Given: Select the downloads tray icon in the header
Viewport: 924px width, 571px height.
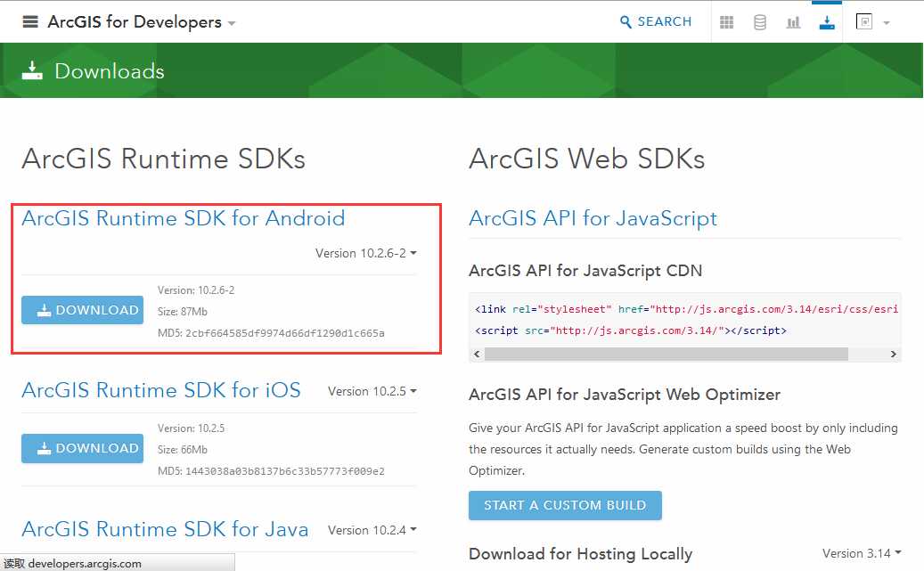Looking at the screenshot, I should [x=827, y=22].
